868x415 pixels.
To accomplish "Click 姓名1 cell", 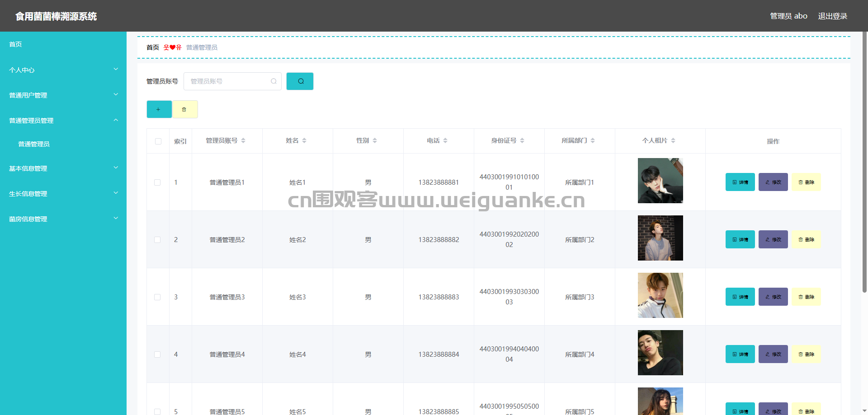I will coord(297,182).
